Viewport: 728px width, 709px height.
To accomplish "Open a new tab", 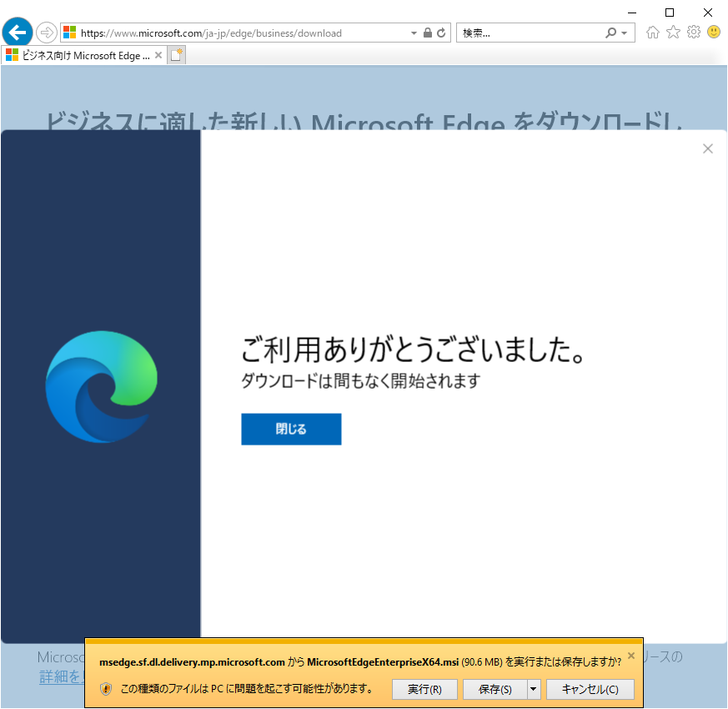I will click(x=175, y=54).
